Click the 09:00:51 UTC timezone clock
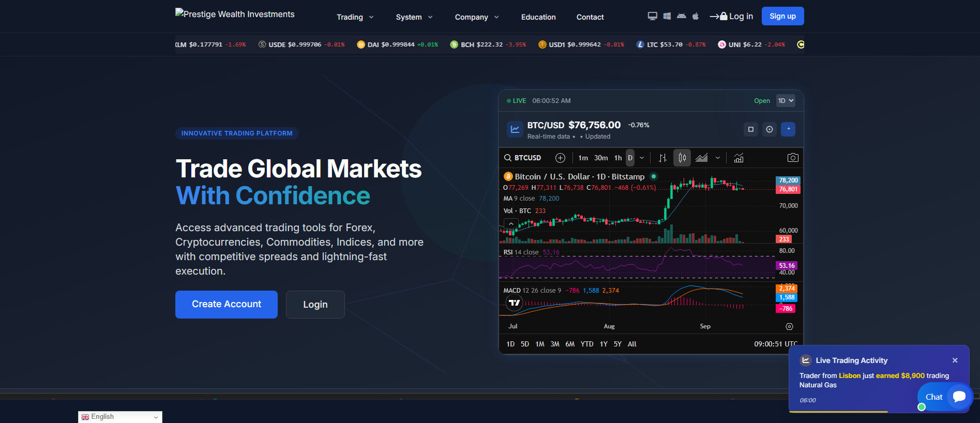 coord(776,344)
